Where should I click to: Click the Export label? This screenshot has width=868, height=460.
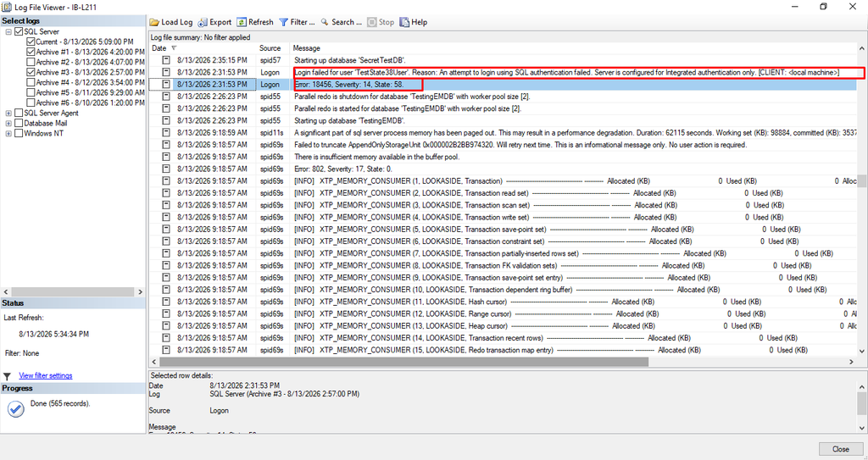tap(220, 22)
